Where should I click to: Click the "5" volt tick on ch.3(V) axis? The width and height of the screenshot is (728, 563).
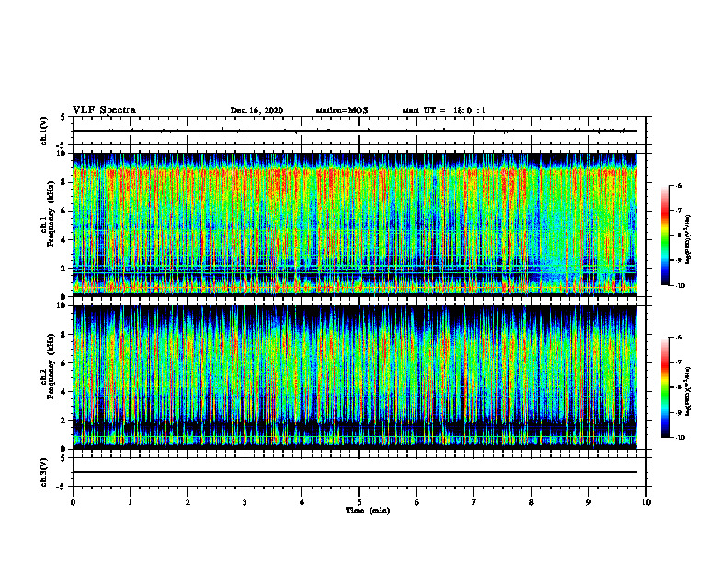coord(63,458)
